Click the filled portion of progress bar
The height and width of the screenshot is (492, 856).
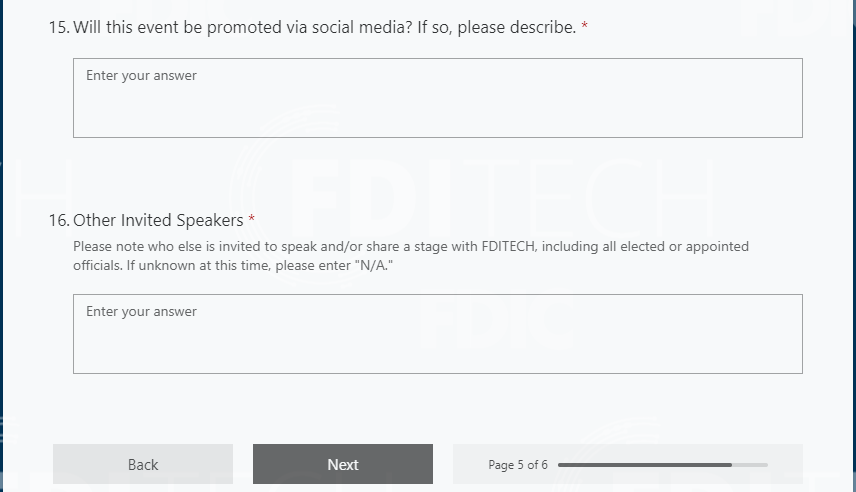point(644,465)
